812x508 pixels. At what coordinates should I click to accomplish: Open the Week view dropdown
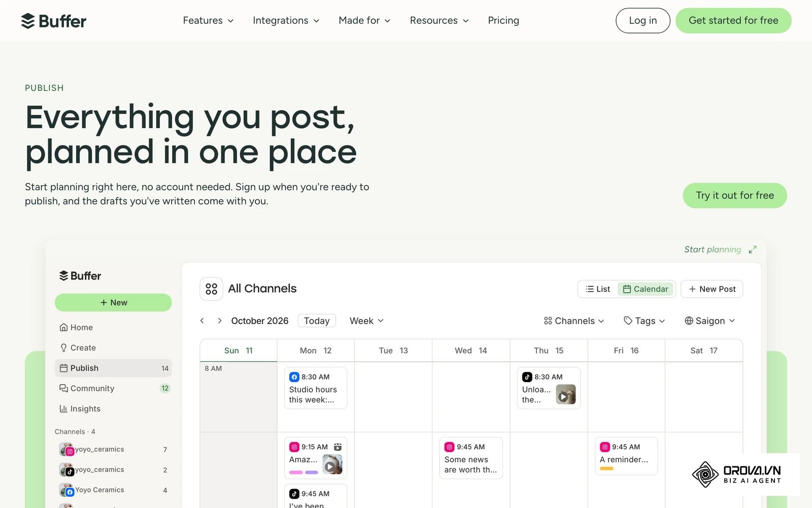point(366,321)
